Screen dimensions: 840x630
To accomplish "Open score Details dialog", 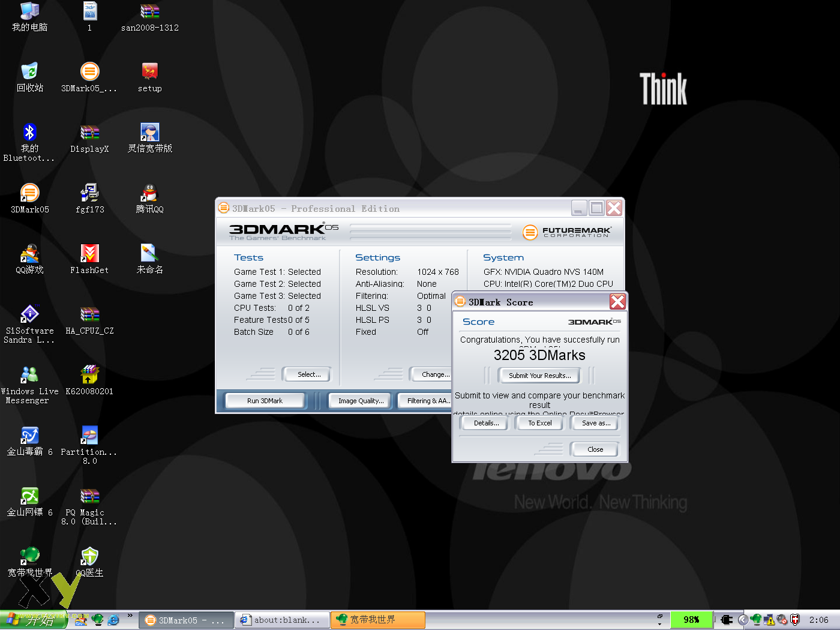I will click(485, 423).
